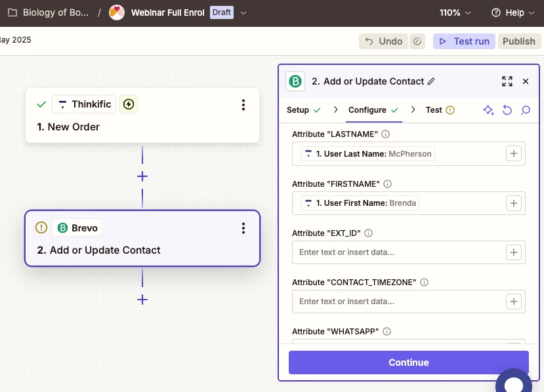This screenshot has height=392, width=544.
Task: Close the step editor panel
Action: pyautogui.click(x=526, y=81)
